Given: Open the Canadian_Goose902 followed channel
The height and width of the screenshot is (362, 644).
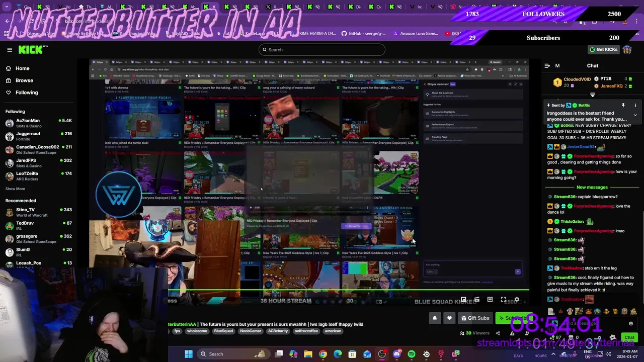Looking at the screenshot, I should click(x=39, y=149).
